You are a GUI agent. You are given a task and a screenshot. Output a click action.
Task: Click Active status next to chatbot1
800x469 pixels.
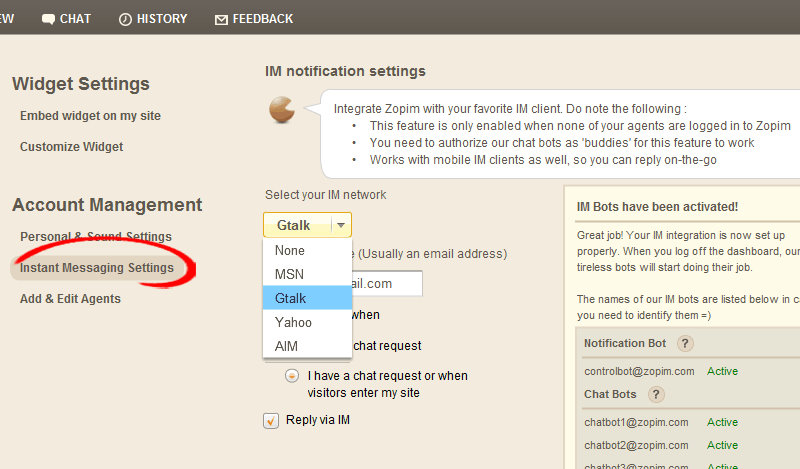722,423
